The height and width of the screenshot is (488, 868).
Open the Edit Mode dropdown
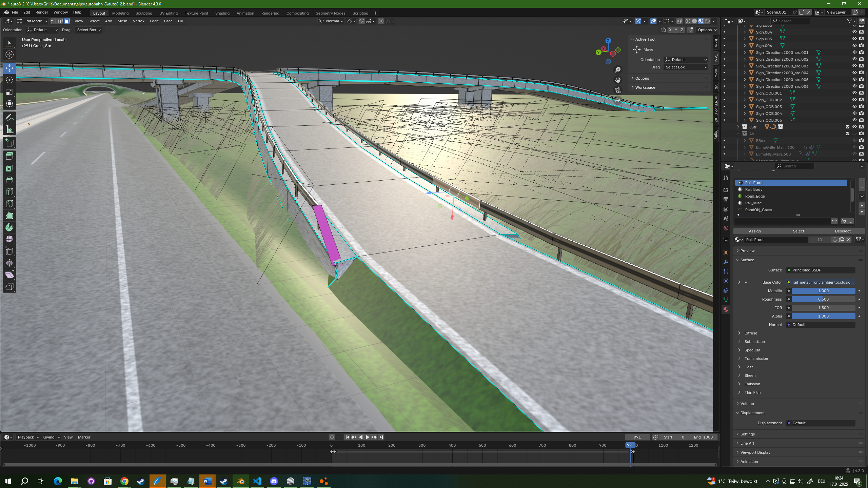coord(33,21)
